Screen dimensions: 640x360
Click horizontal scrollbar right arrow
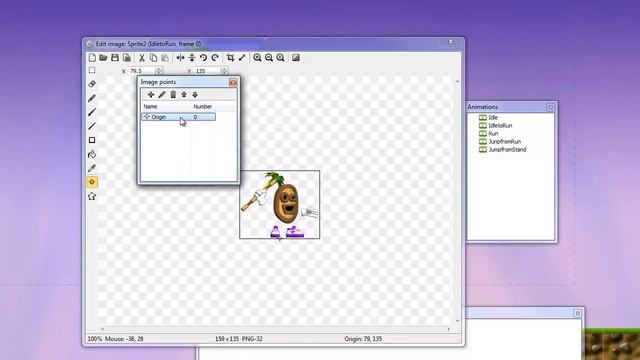coord(449,329)
